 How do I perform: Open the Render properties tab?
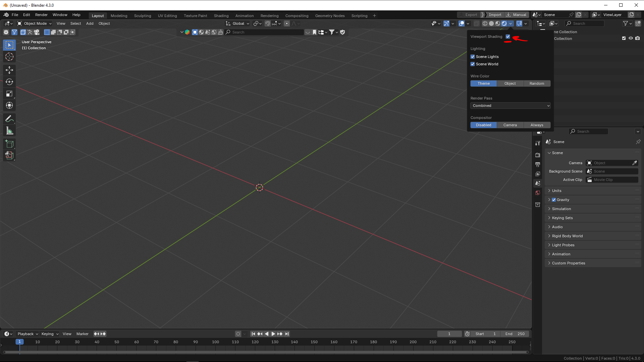click(x=538, y=155)
